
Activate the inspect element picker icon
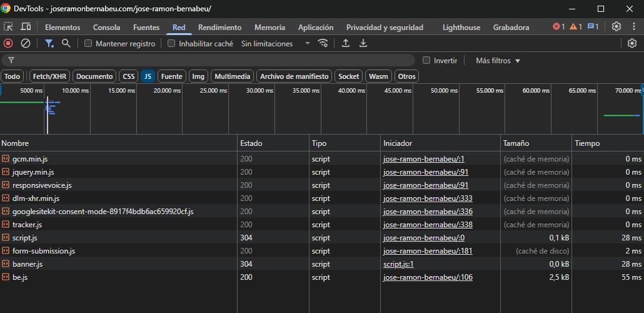pos(8,27)
